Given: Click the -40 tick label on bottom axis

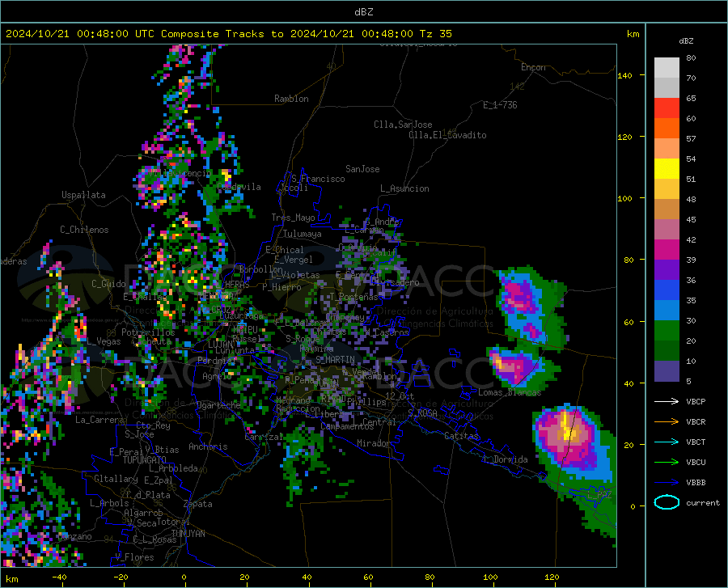Looking at the screenshot, I should (x=59, y=577).
